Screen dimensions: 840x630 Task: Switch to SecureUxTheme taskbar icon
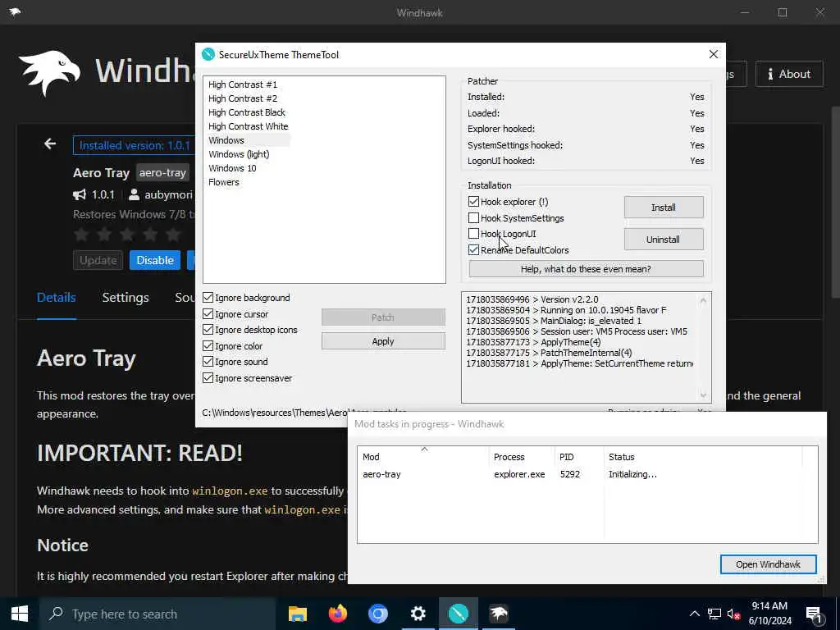(458, 614)
